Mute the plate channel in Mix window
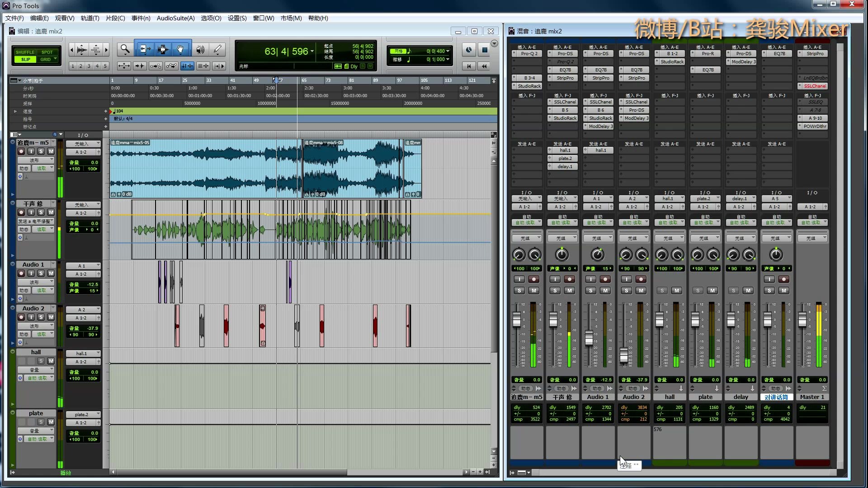Screen dimensions: 868x488 point(712,291)
